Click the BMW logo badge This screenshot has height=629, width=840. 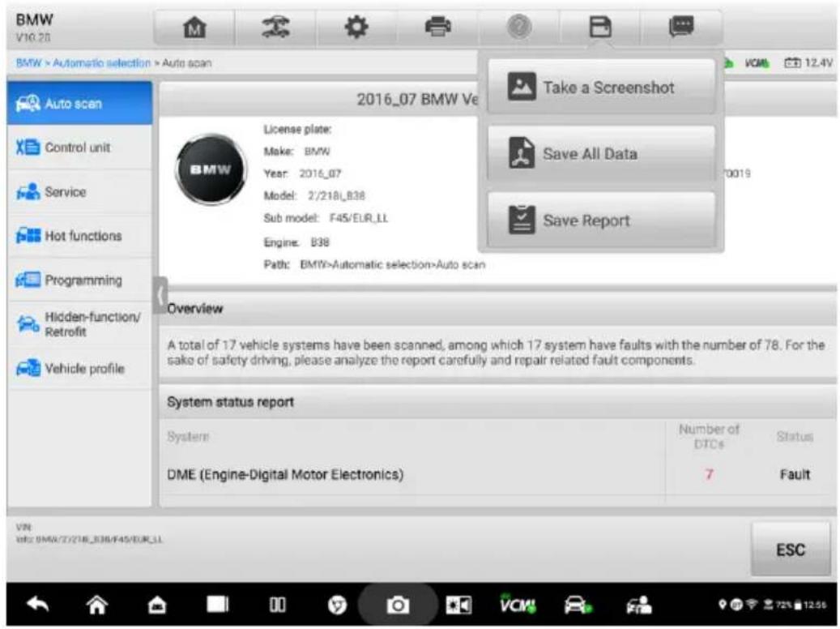coord(211,169)
